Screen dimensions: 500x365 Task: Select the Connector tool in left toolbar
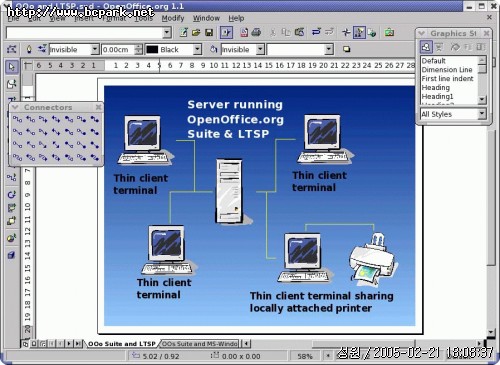12,177
